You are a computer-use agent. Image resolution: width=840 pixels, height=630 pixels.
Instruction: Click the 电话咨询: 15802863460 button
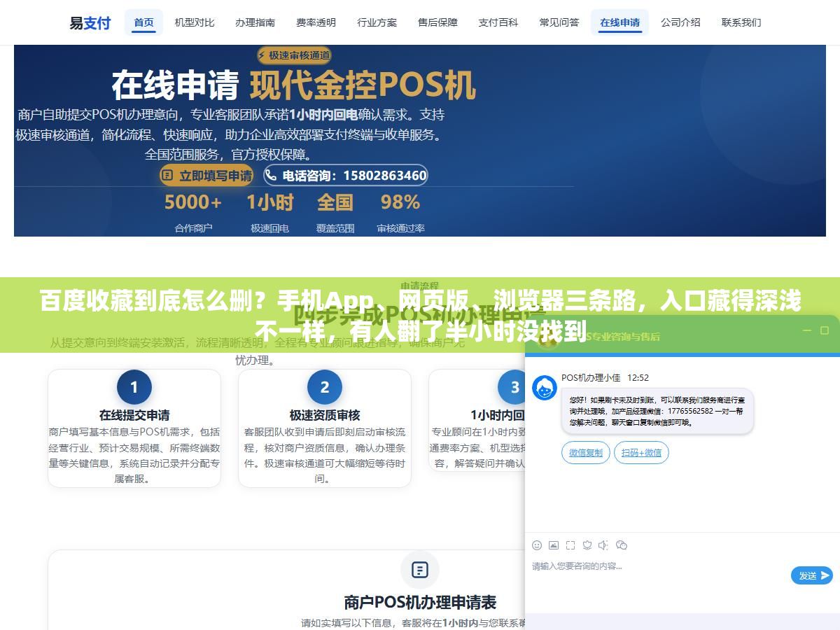pyautogui.click(x=346, y=176)
